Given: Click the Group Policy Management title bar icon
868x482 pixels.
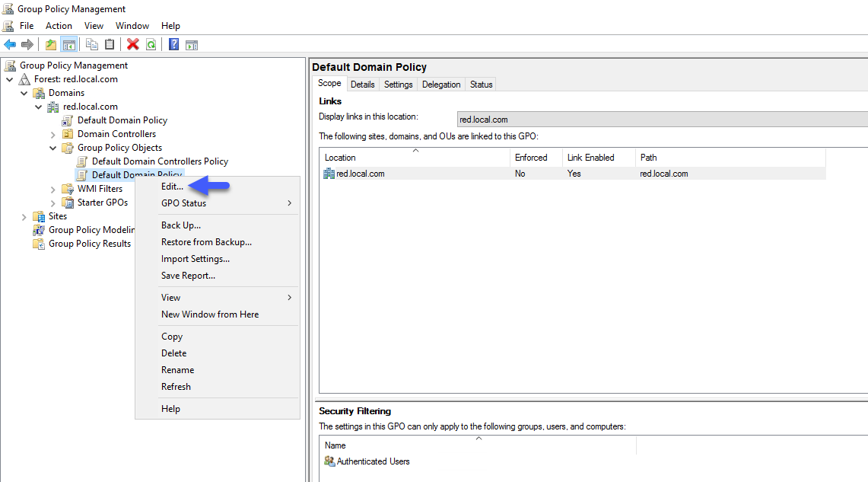Looking at the screenshot, I should (x=8, y=9).
